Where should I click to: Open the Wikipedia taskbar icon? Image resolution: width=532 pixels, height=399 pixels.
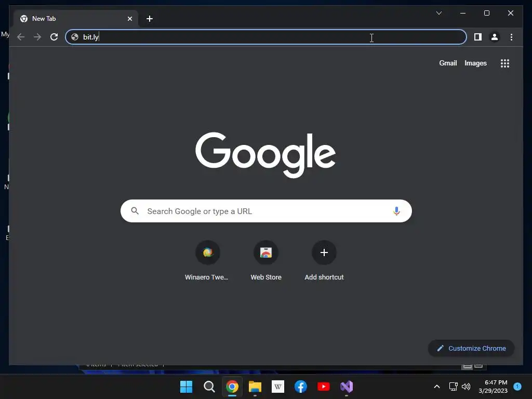[278, 387]
